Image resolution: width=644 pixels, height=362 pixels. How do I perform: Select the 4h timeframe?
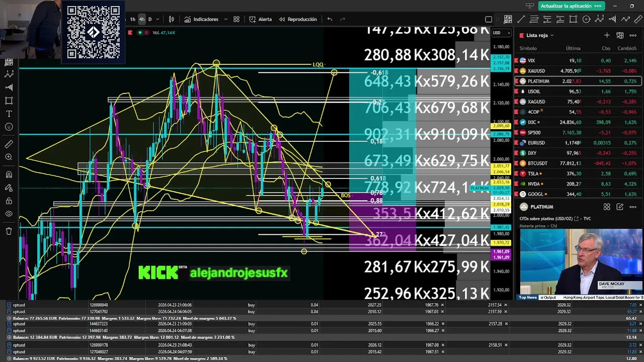[141, 19]
